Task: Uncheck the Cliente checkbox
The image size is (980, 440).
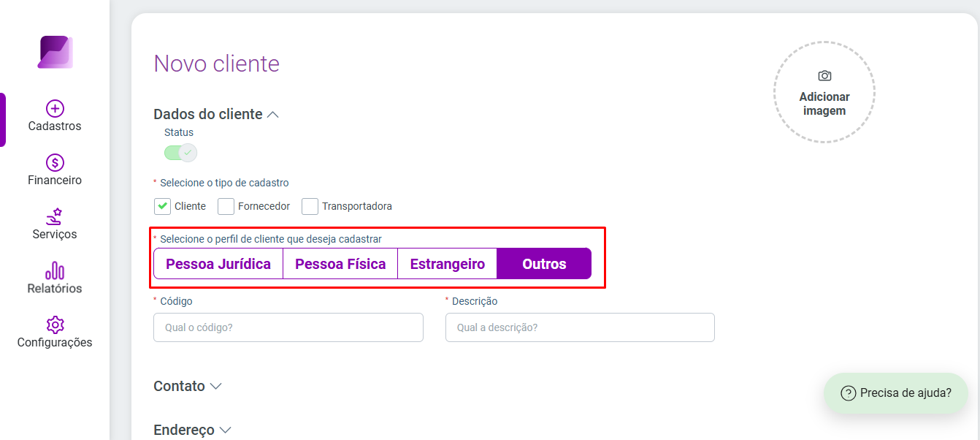Action: pyautogui.click(x=162, y=206)
